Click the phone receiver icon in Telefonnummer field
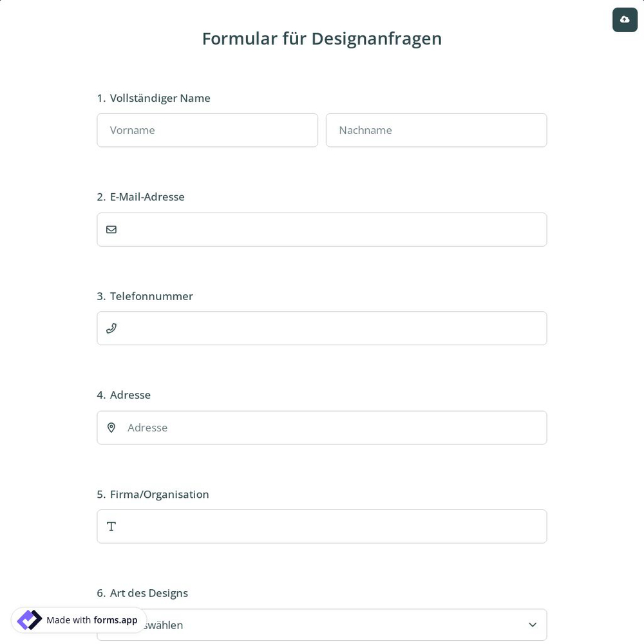 (x=111, y=328)
